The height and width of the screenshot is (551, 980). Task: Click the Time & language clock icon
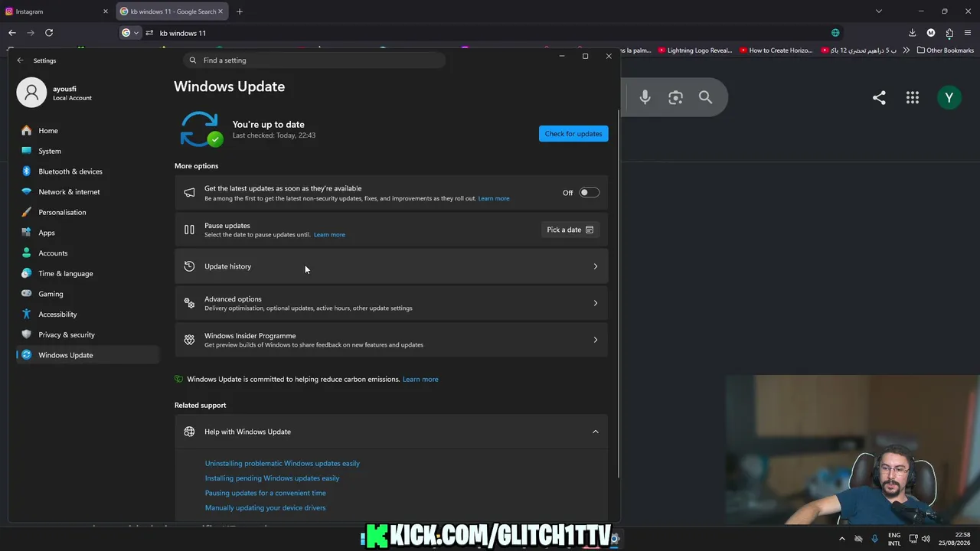(x=27, y=273)
